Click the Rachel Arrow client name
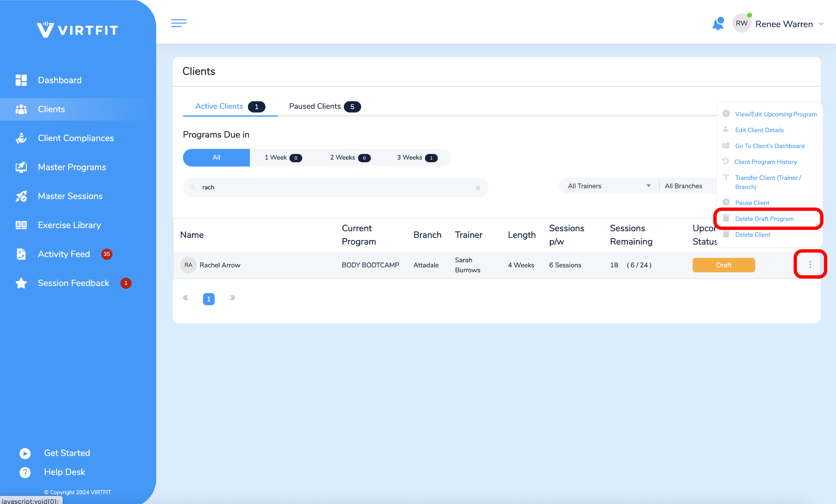 click(x=220, y=265)
